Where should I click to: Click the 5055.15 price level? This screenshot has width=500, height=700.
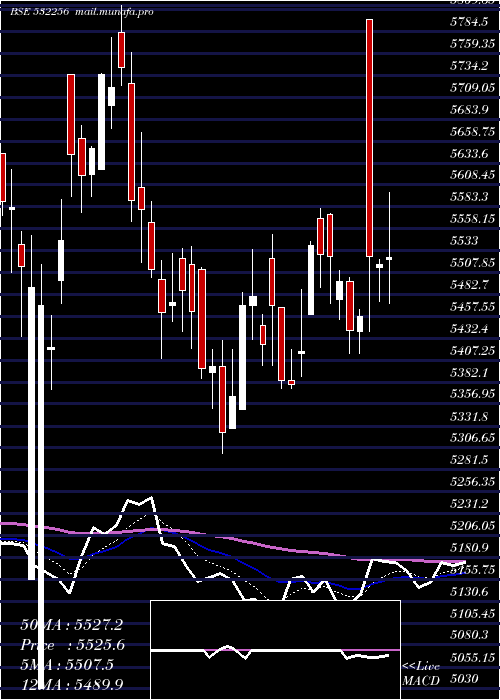(472, 657)
